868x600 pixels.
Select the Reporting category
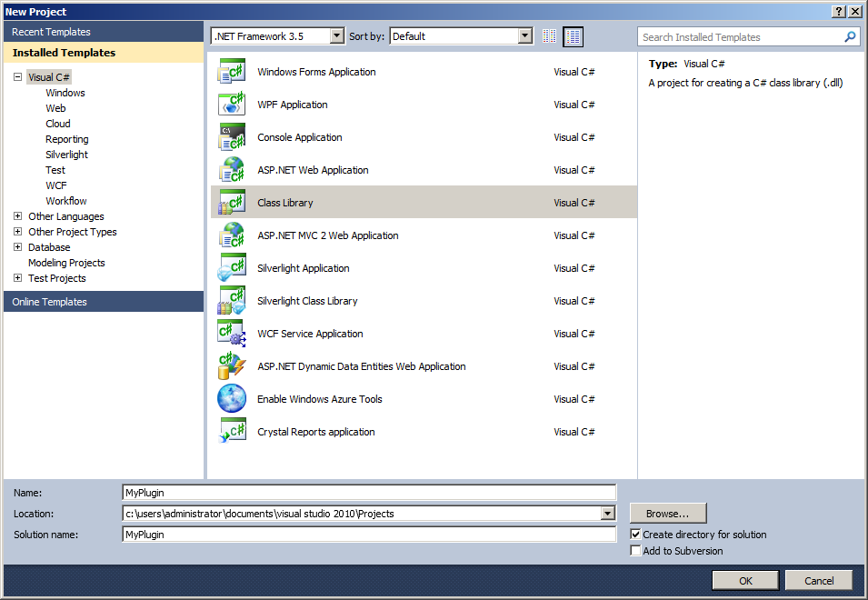[67, 139]
